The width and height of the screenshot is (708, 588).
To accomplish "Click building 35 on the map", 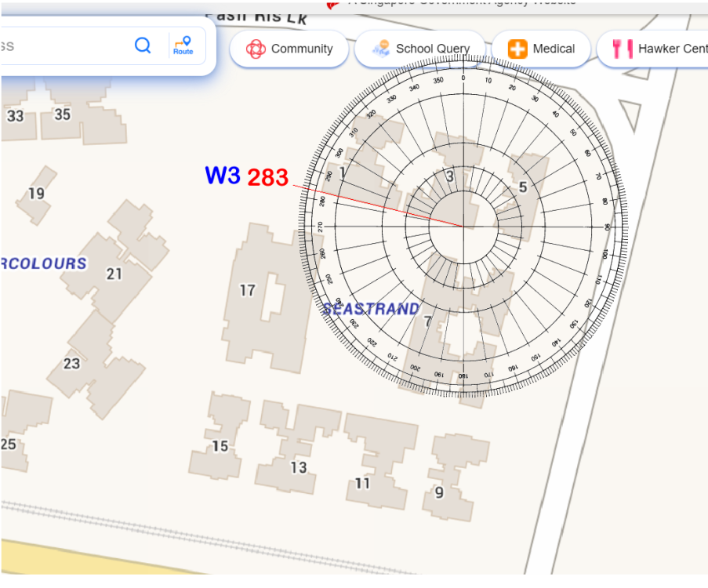I will click(x=62, y=114).
